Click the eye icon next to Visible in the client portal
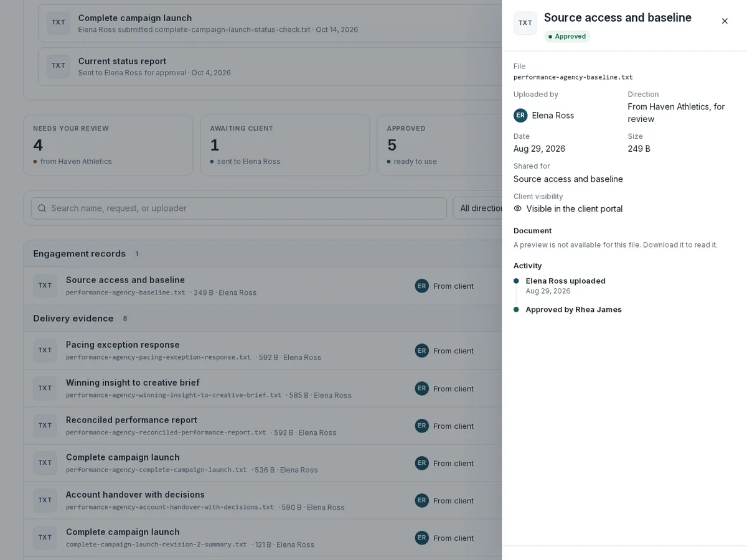 518,208
